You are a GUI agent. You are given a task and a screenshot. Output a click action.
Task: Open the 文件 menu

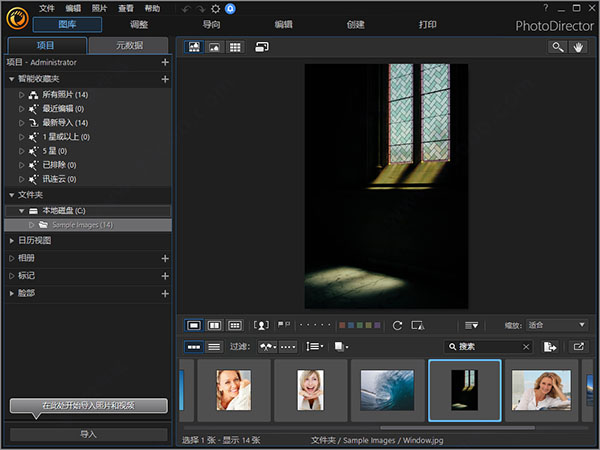click(x=47, y=8)
